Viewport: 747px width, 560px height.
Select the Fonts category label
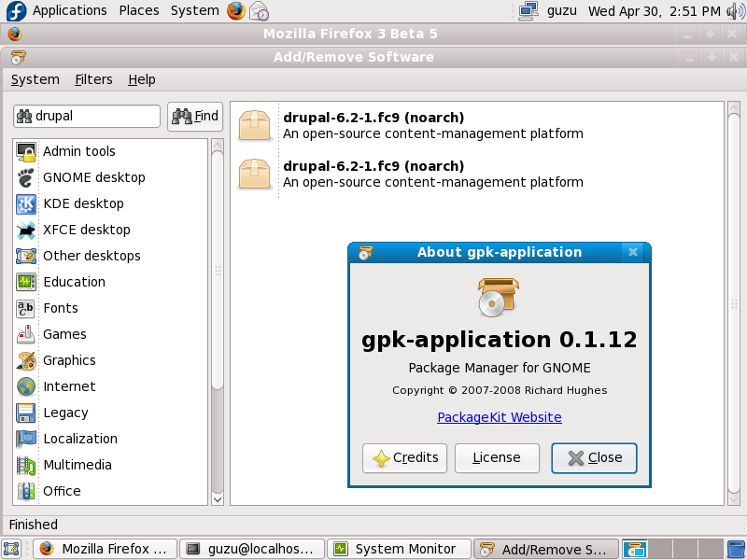click(x=61, y=308)
